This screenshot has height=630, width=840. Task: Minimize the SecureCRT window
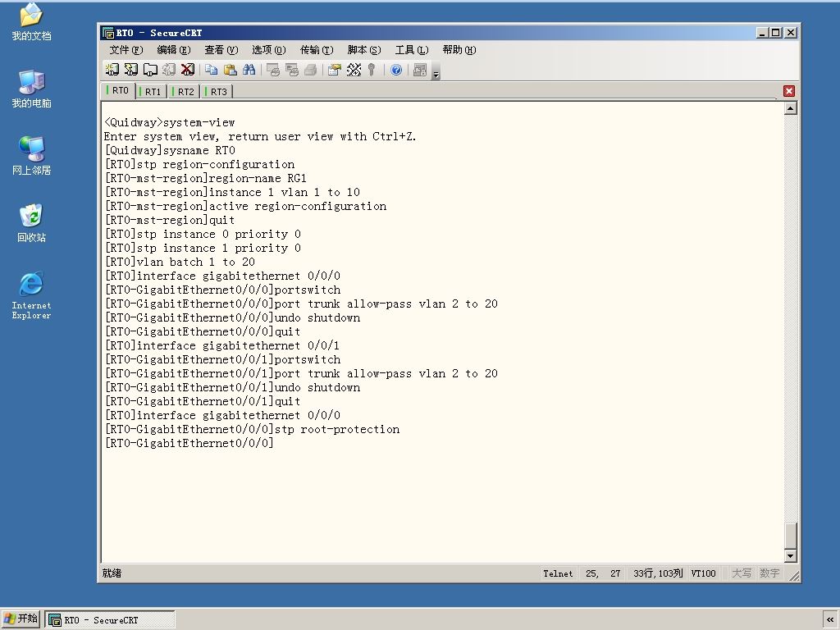(762, 33)
